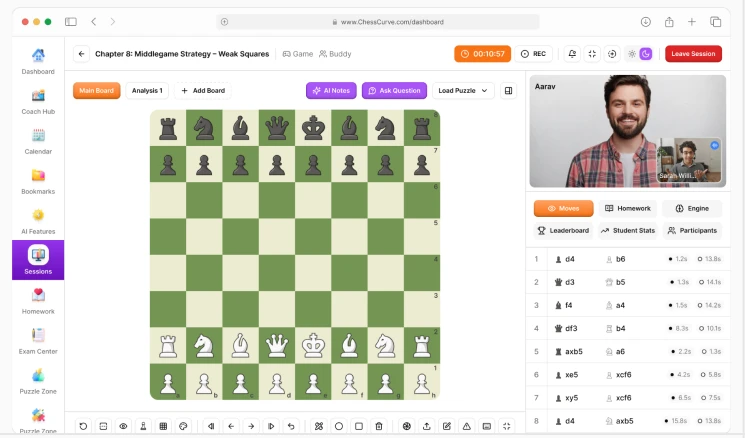Jump to last move with skip-forward icon
The height and width of the screenshot is (438, 745).
tap(271, 426)
